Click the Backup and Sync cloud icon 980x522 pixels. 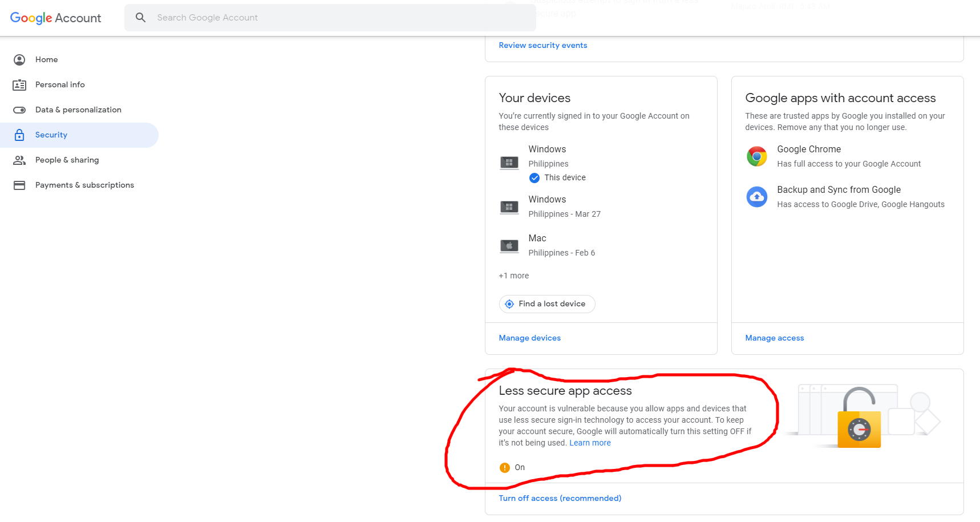757,197
